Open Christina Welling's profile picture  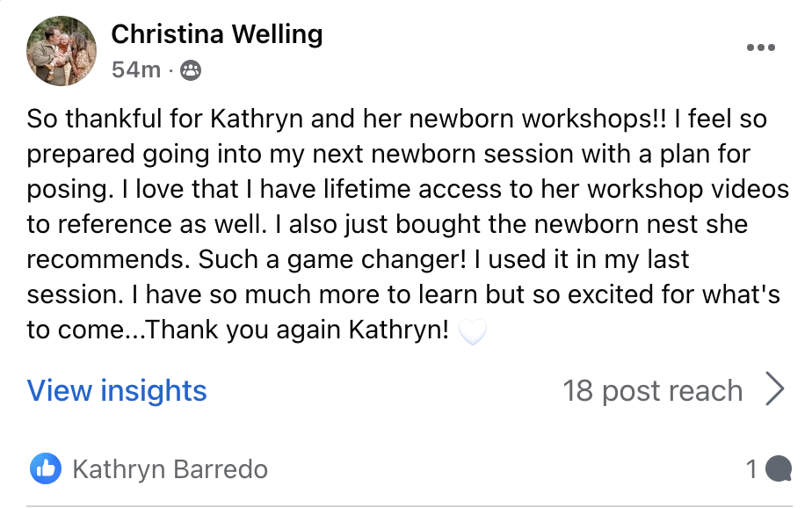pos(62,50)
